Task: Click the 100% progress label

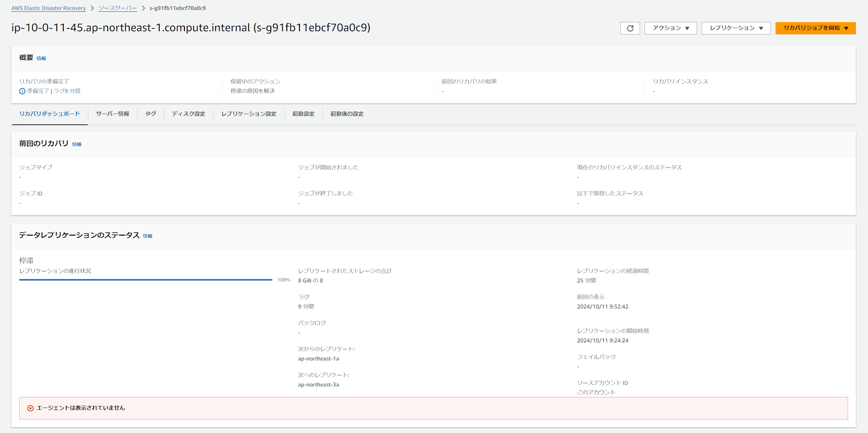Action: tap(284, 280)
